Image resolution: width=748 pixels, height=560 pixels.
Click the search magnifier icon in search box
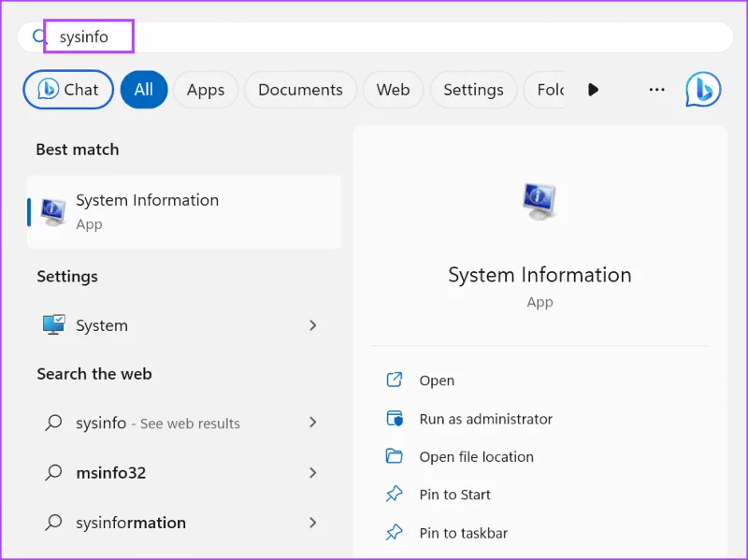coord(38,36)
